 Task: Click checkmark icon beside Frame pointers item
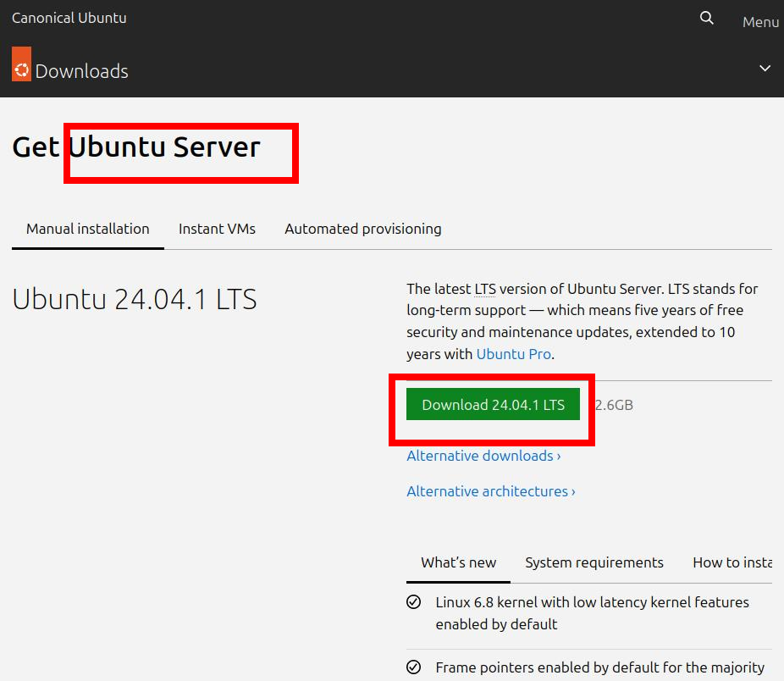413,667
